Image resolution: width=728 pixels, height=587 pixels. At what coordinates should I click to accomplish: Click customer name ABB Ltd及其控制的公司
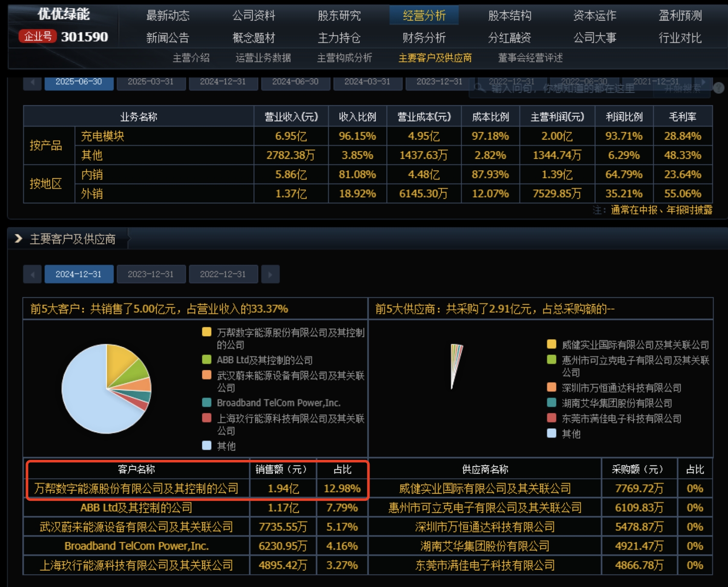point(137,508)
